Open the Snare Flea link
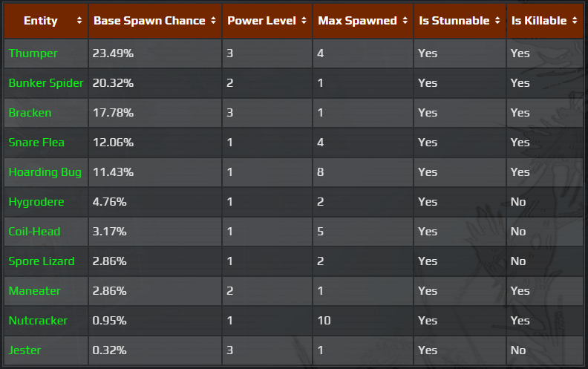The image size is (588, 369). [36, 143]
